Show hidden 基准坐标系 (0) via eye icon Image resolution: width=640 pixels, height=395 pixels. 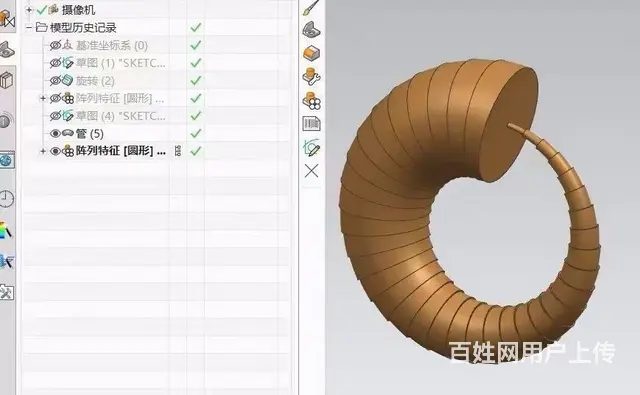[x=56, y=45]
